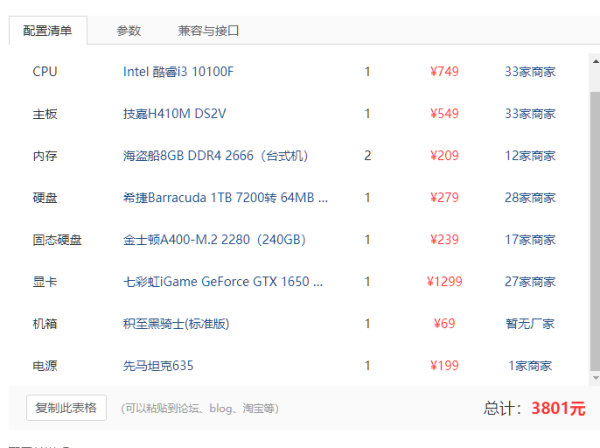Click the 内存 category label

[45, 156]
